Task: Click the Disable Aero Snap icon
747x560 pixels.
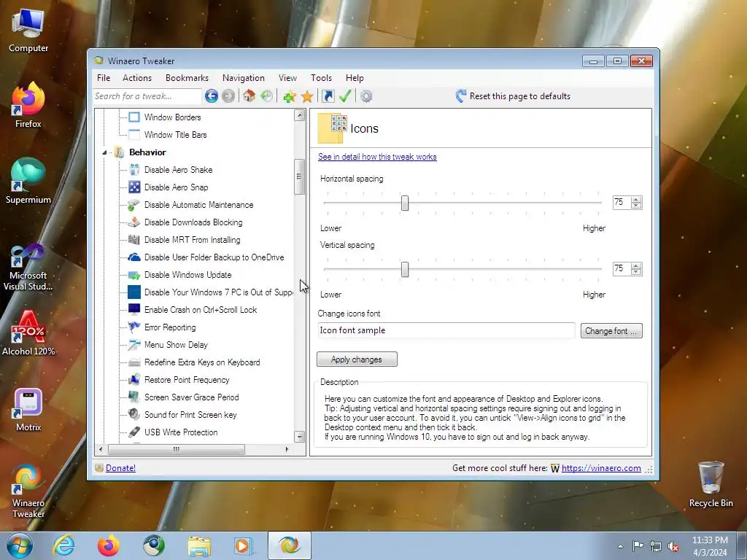Action: [x=134, y=187]
